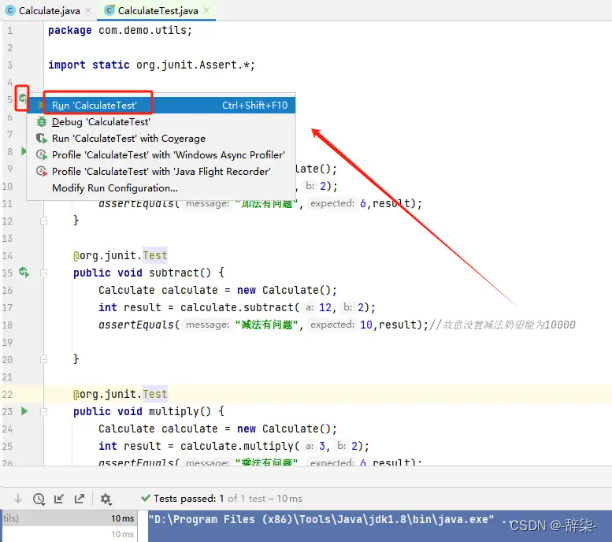Click 'public void subtract()' declaration
This screenshot has width=612, height=542.
pos(142,272)
